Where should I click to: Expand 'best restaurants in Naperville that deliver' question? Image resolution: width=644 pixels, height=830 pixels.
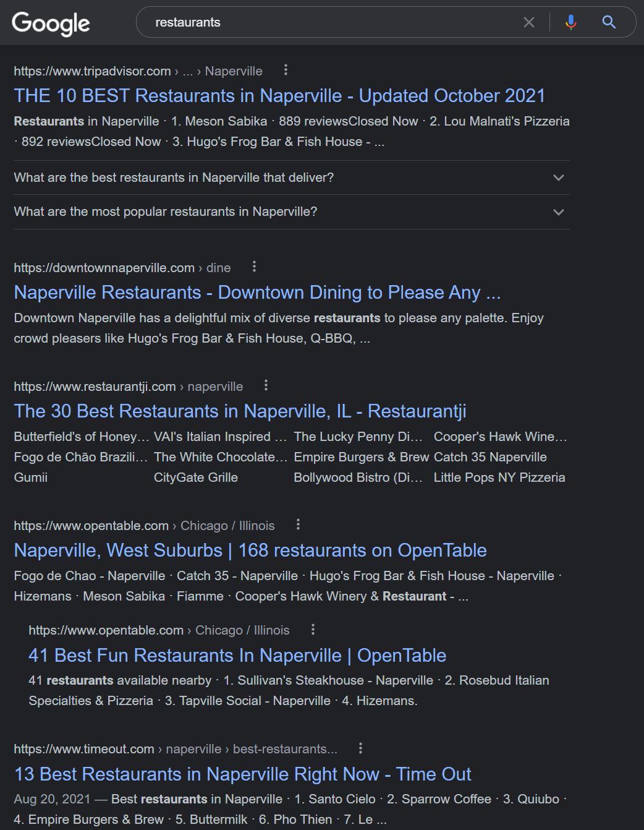pos(291,178)
